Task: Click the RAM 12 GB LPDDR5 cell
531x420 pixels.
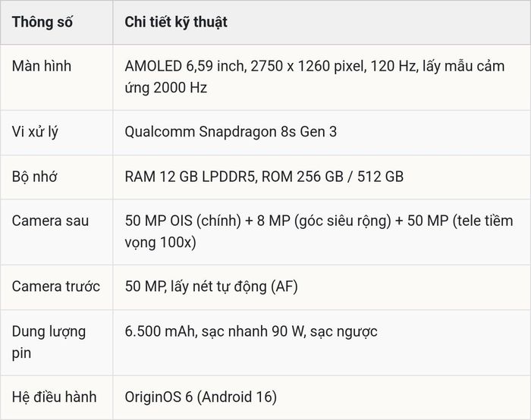Action: tap(264, 177)
